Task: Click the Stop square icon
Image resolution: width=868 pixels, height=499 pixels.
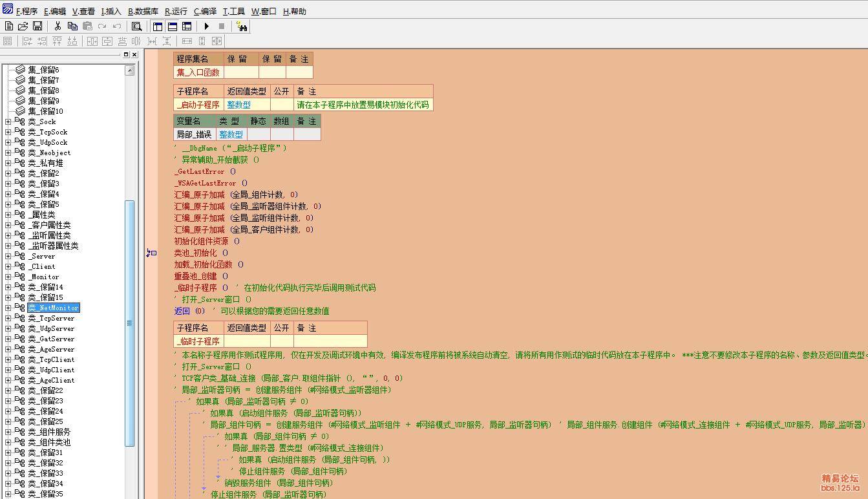Action: coord(222,27)
